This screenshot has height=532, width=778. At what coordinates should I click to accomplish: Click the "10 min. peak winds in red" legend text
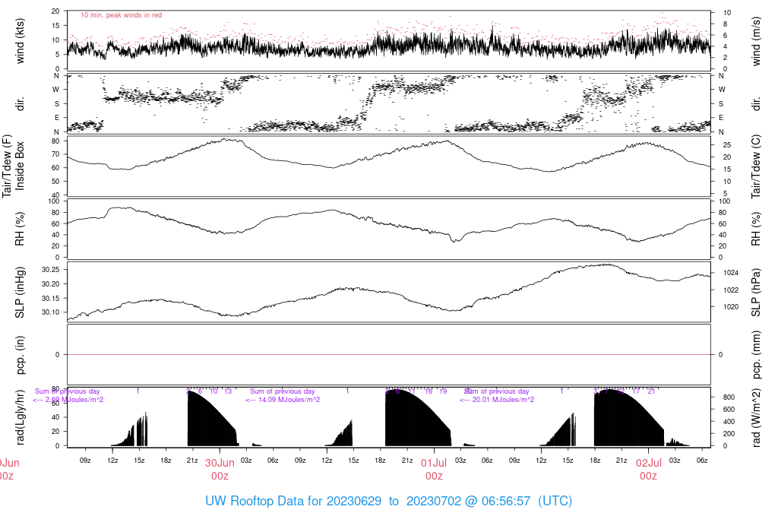(x=121, y=15)
